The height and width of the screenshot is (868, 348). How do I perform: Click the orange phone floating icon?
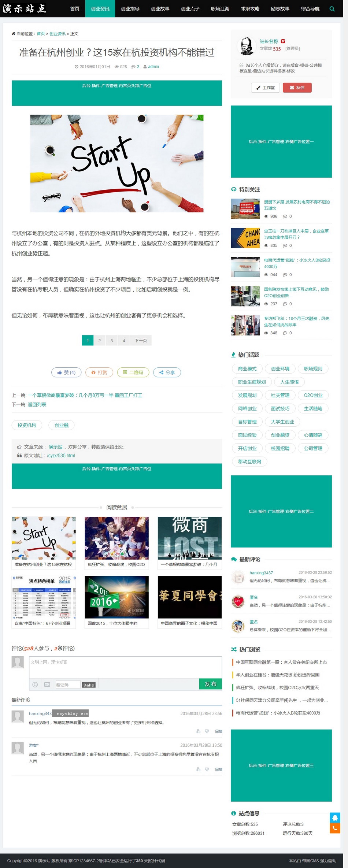[x=334, y=828]
